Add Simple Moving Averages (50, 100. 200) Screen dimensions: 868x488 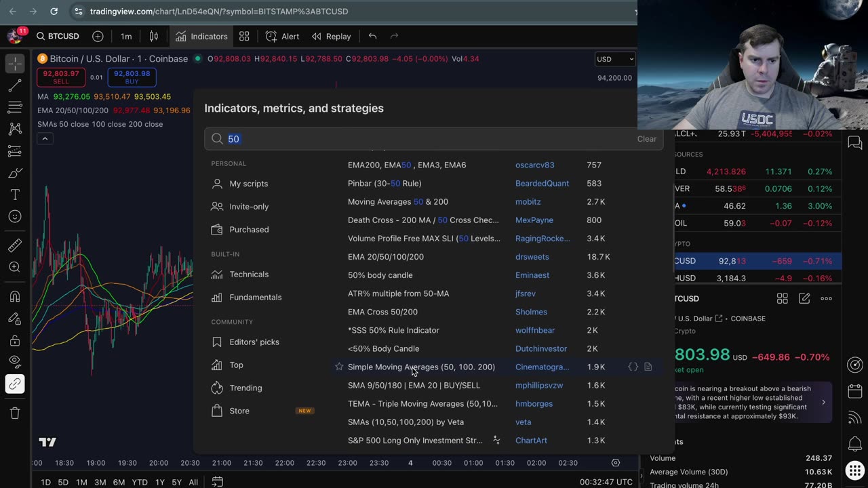point(421,367)
